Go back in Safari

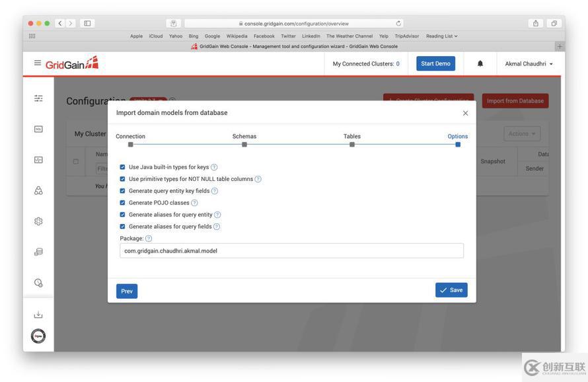[x=60, y=23]
